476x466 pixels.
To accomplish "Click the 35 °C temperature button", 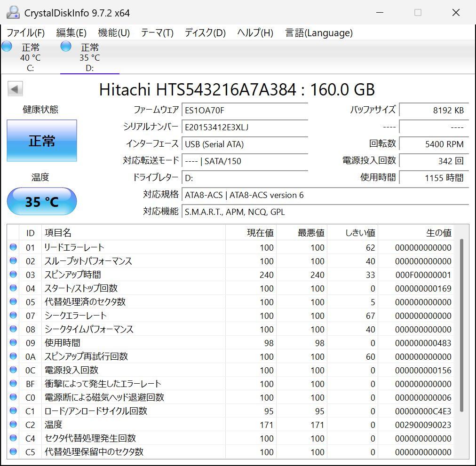I will 42,202.
